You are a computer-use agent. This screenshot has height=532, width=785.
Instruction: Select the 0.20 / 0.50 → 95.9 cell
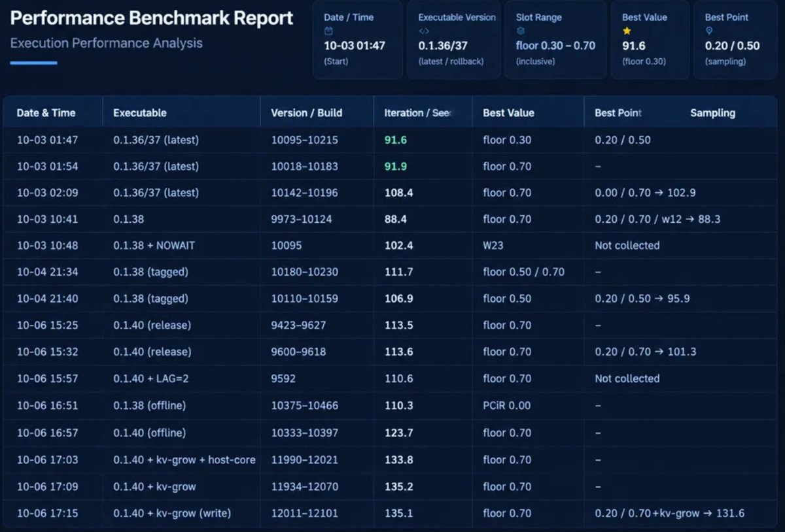tap(642, 299)
